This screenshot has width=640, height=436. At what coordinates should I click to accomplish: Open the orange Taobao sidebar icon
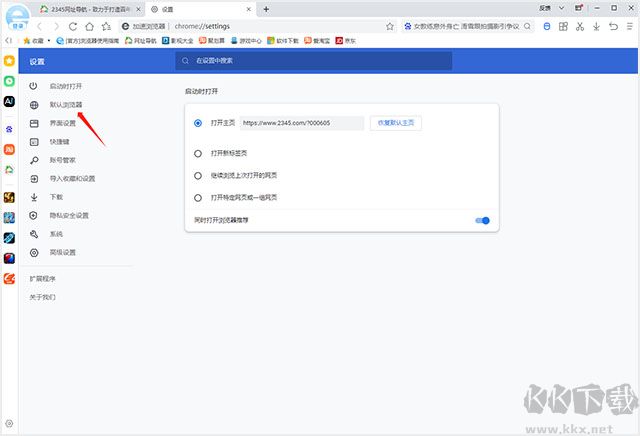[x=9, y=149]
